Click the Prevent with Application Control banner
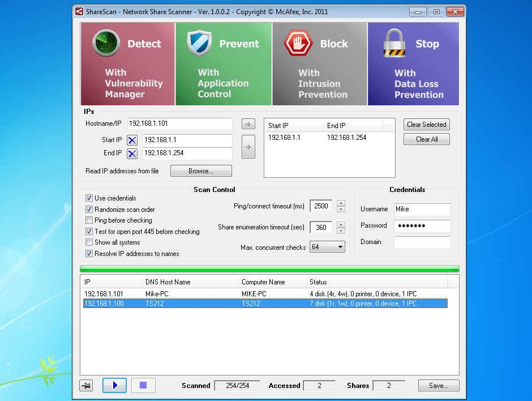 click(224, 64)
